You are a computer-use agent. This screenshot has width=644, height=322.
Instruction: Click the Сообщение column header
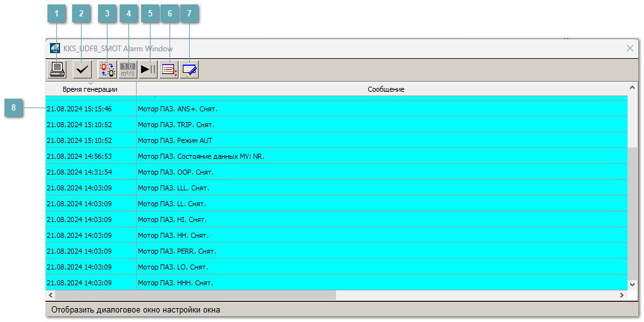coord(386,89)
